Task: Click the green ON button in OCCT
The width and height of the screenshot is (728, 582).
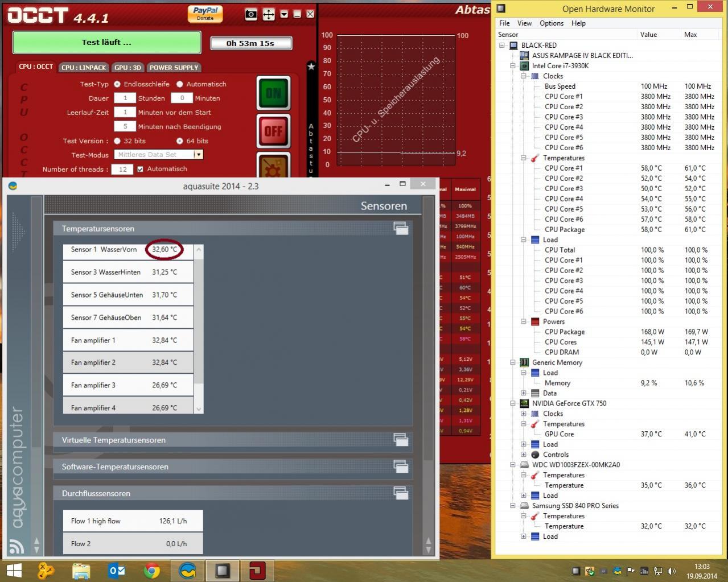Action: 273,93
